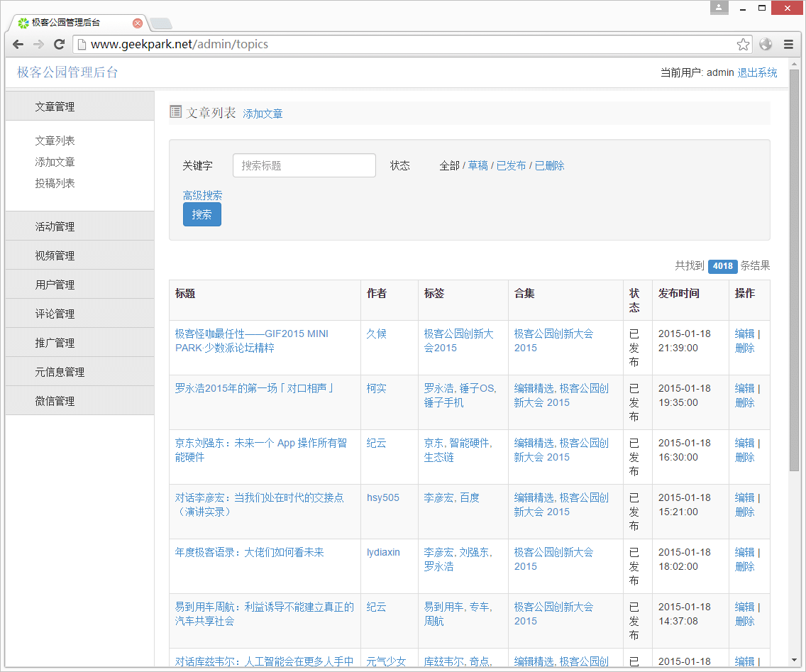Click 删除 for the 18:02:00 article

tap(744, 566)
